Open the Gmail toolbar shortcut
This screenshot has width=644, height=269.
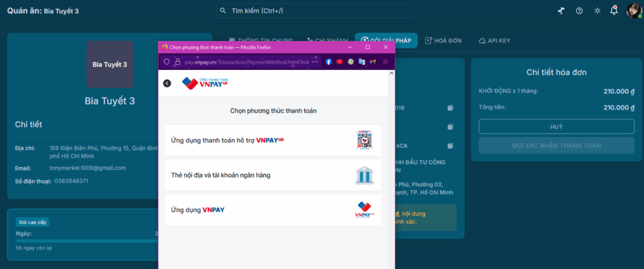[373, 62]
